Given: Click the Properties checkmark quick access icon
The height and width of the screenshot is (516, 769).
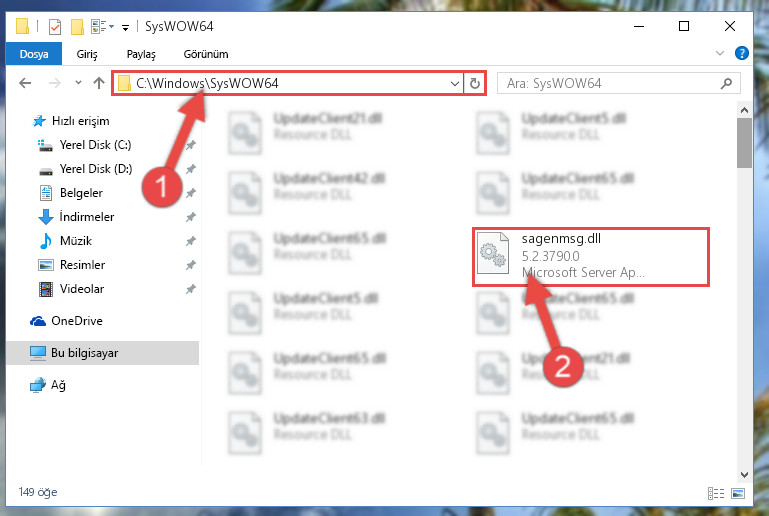Looking at the screenshot, I should (55, 26).
